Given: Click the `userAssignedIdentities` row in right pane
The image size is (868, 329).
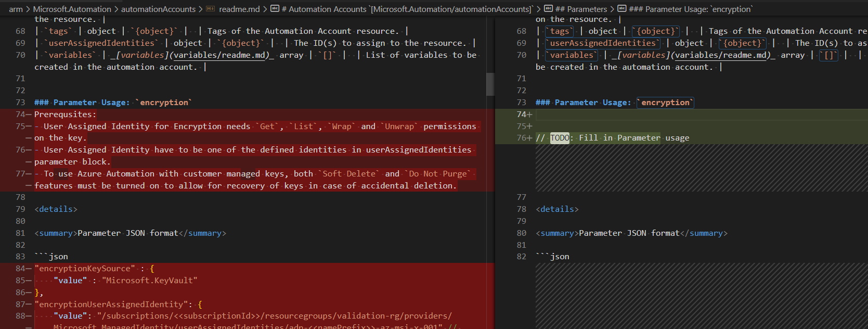Looking at the screenshot, I should tap(702, 43).
